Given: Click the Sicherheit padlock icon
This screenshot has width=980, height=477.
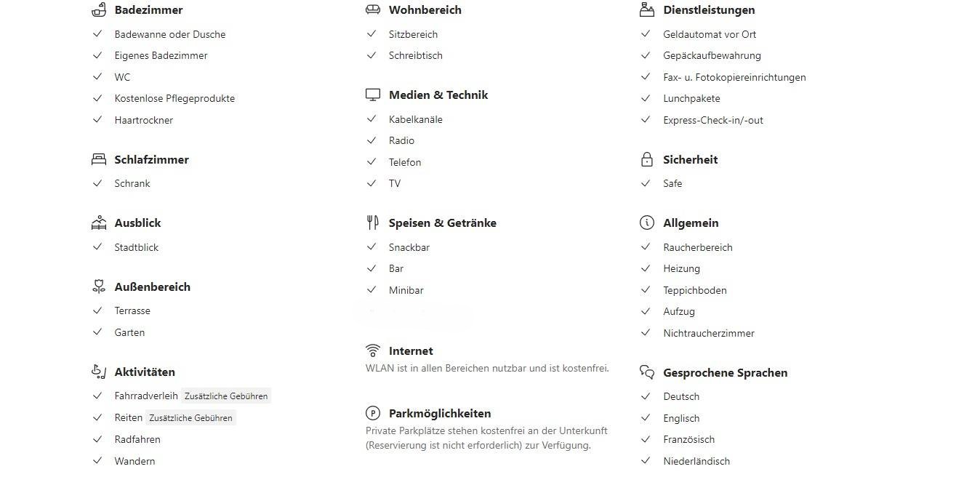Looking at the screenshot, I should 647,159.
